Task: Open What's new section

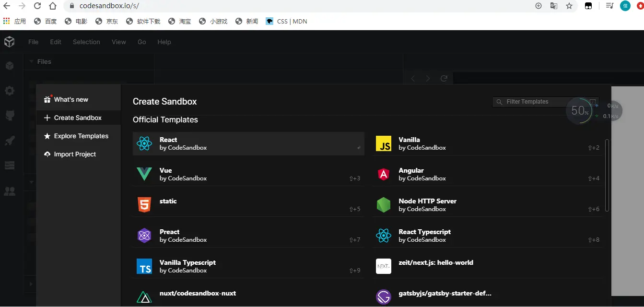Action: point(71,100)
